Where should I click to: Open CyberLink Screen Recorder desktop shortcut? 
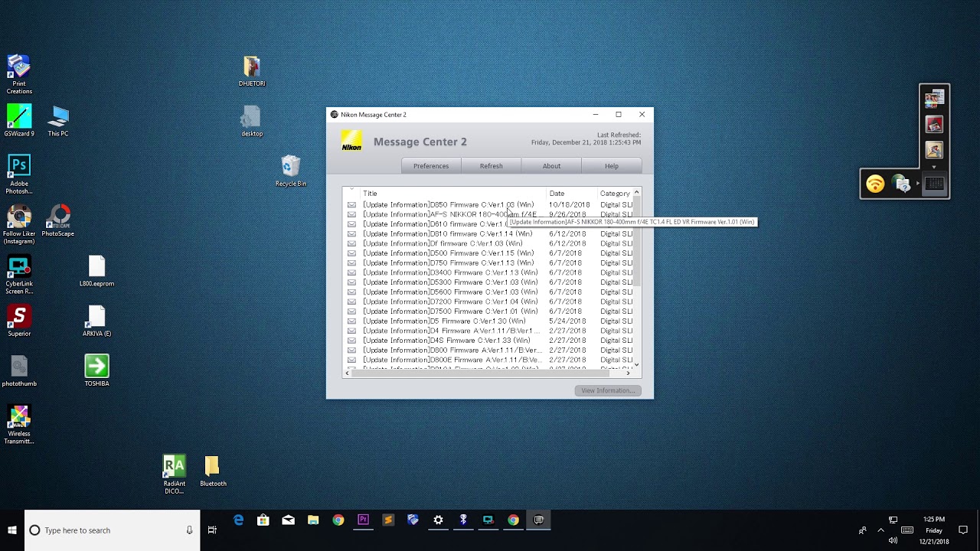click(19, 275)
